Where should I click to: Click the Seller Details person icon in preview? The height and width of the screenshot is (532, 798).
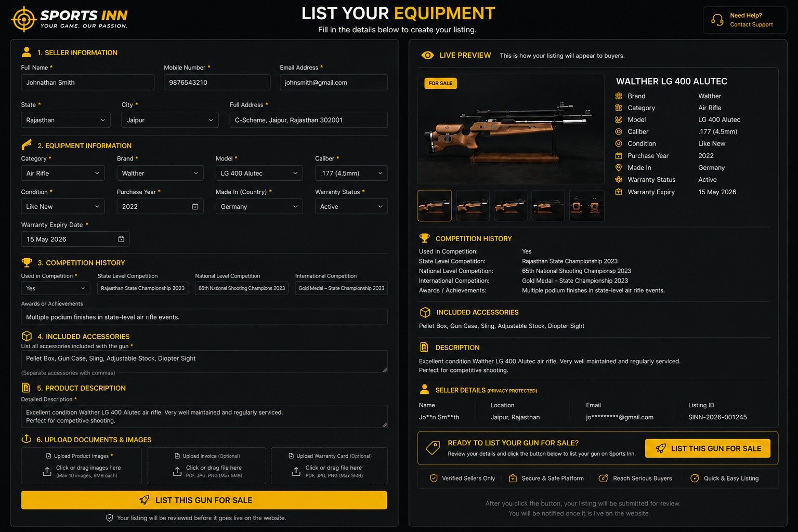(x=424, y=389)
